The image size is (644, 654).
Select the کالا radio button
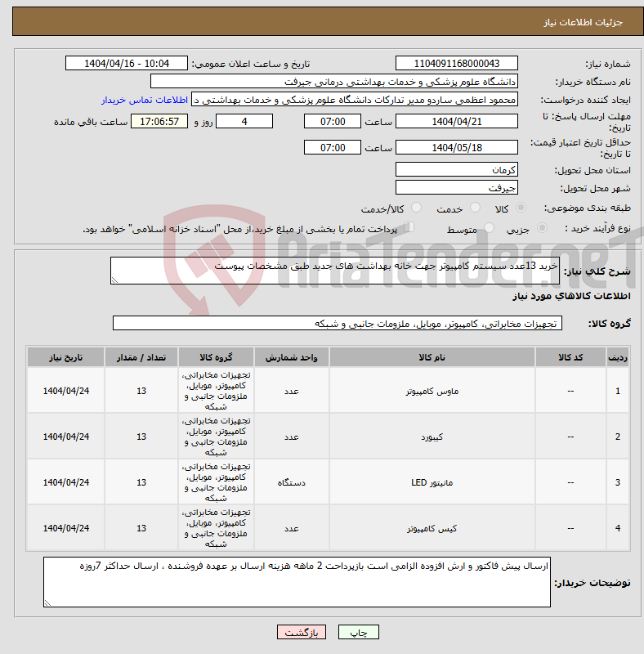coord(521,208)
